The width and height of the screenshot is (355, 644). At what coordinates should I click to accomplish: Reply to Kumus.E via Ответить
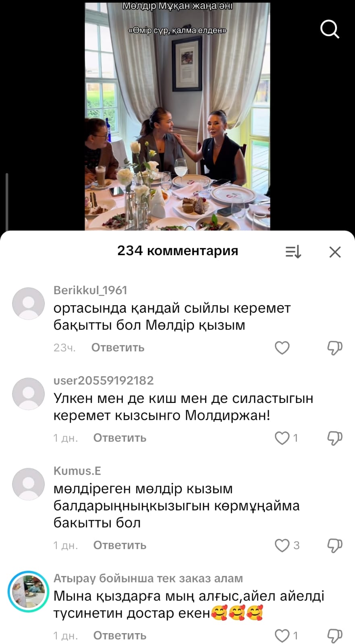pos(120,545)
